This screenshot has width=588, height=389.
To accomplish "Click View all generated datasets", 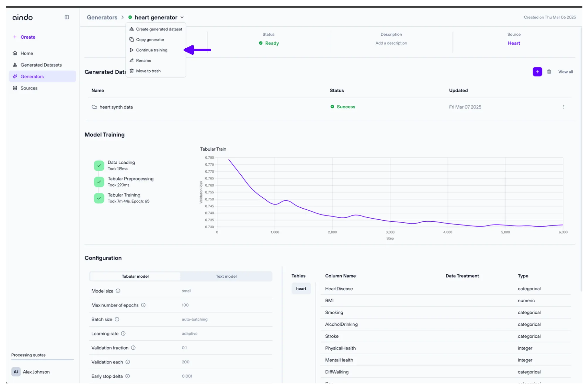I will 565,72.
